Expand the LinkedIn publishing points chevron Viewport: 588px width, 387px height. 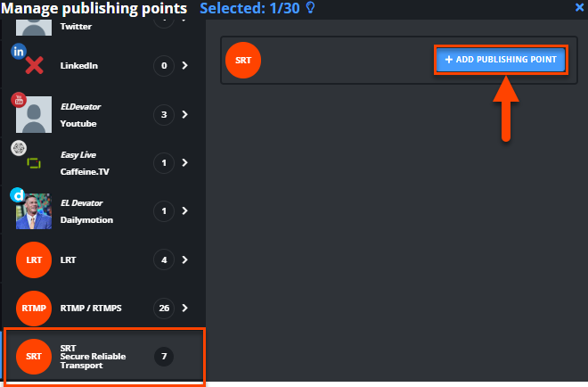coord(184,65)
